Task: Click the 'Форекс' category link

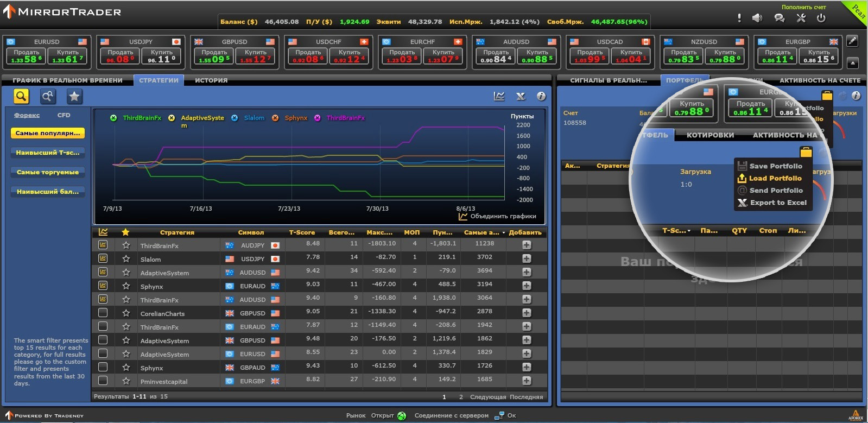Action: point(27,115)
